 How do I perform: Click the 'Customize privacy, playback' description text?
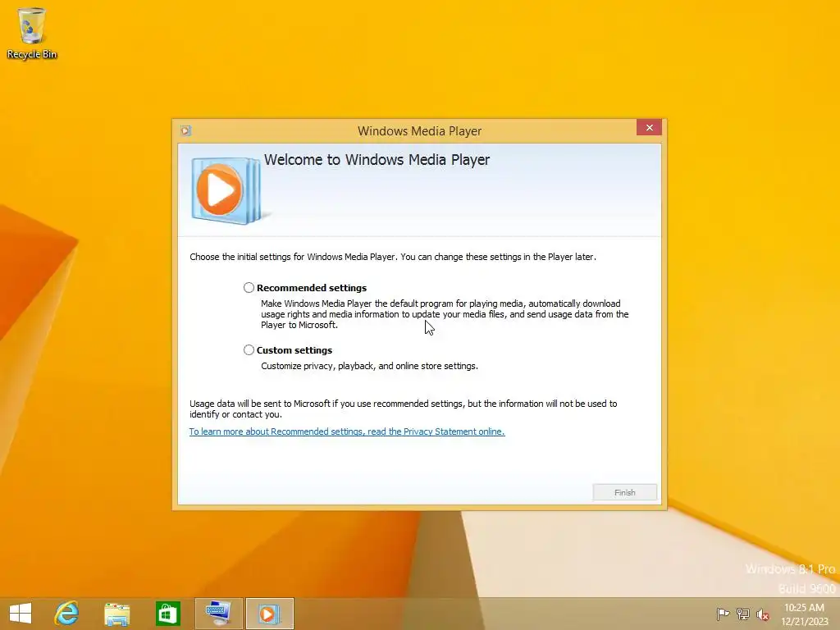point(370,366)
